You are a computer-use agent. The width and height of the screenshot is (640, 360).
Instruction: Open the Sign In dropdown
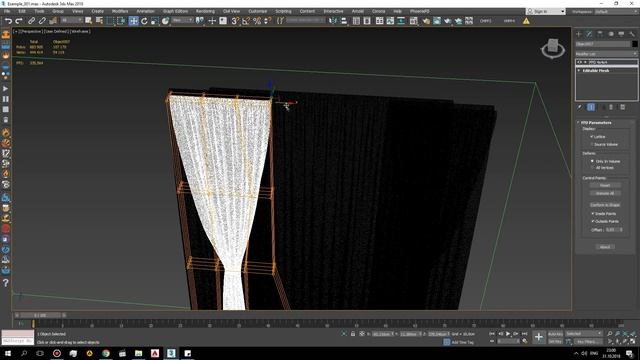[546, 11]
